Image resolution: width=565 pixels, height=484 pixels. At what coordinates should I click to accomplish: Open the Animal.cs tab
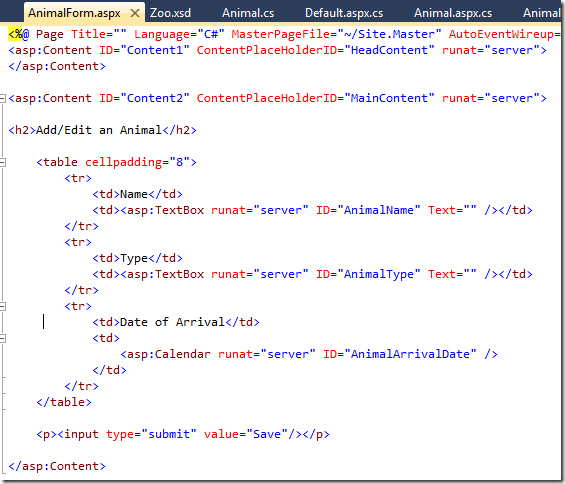point(248,13)
